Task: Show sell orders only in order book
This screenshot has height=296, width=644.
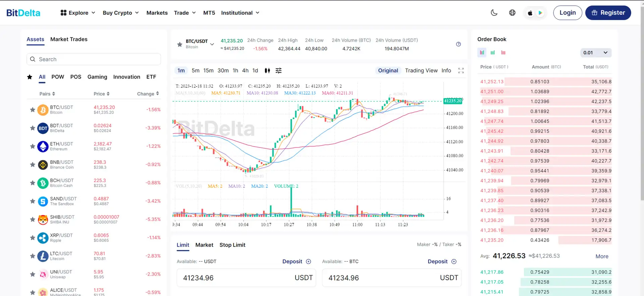Action: pyautogui.click(x=503, y=53)
